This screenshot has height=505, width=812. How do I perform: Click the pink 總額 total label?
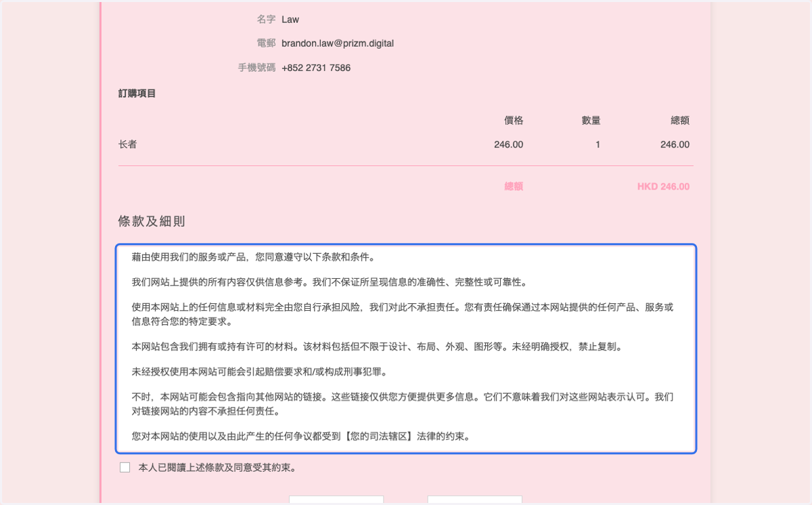point(514,186)
